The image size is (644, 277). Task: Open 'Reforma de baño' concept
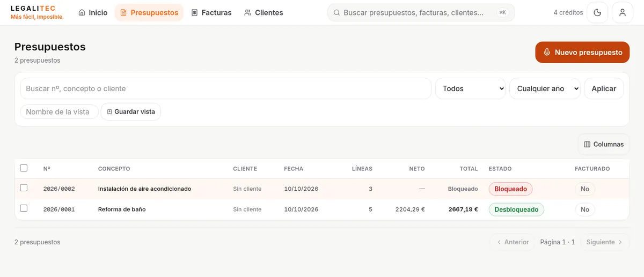point(122,209)
